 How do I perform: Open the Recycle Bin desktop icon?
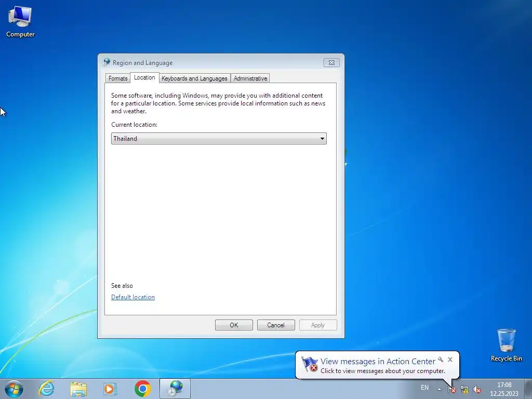pyautogui.click(x=506, y=345)
